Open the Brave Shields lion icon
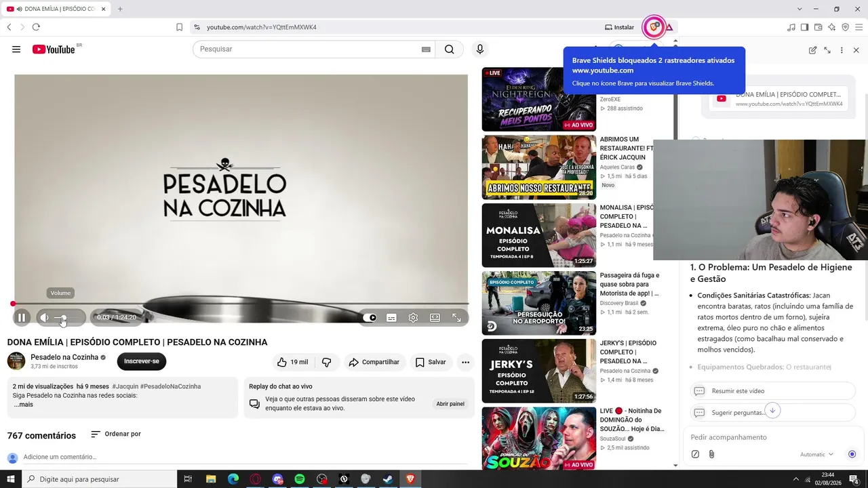This screenshot has width=868, height=488. [x=654, y=27]
